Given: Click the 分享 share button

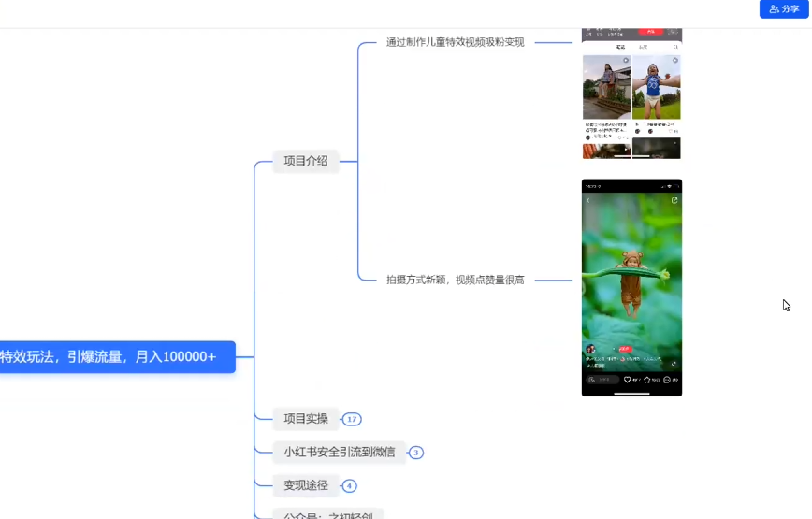Looking at the screenshot, I should tap(784, 9).
